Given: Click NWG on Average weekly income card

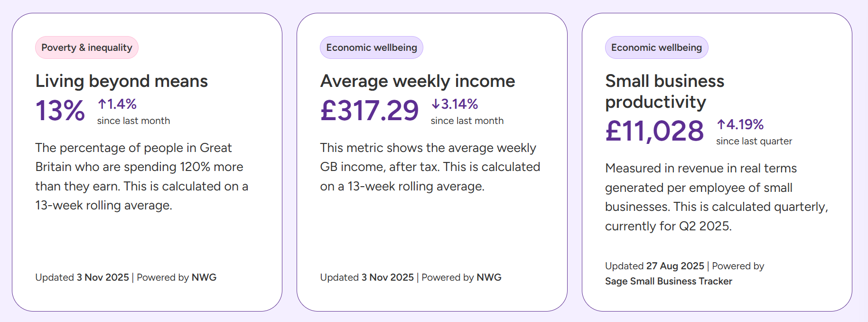Looking at the screenshot, I should pyautogui.click(x=489, y=277).
